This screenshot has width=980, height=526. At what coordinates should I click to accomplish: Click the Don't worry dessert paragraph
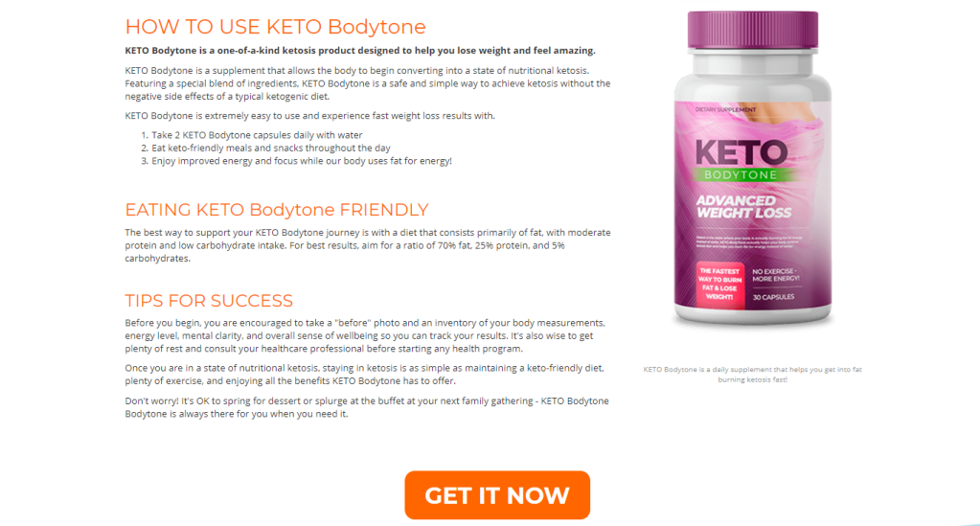pos(367,407)
